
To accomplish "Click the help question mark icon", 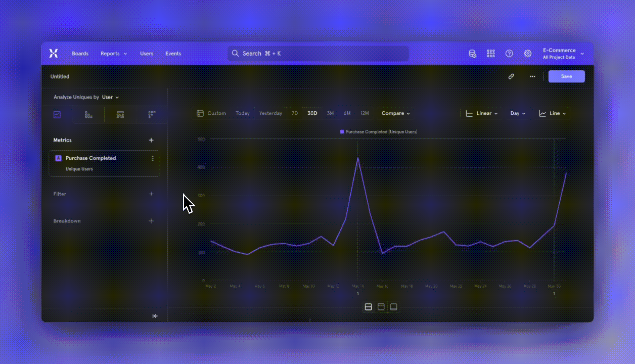I will pos(509,54).
